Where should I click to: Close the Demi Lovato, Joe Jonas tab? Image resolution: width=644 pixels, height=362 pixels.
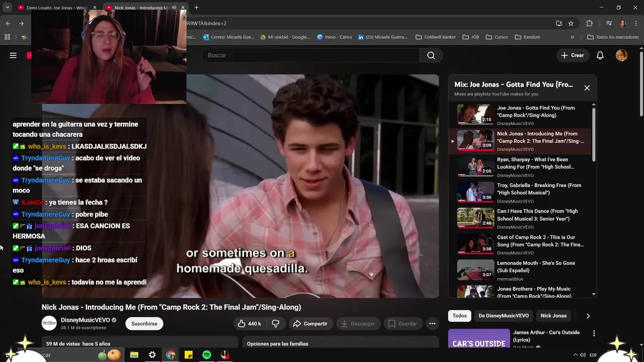95,8
